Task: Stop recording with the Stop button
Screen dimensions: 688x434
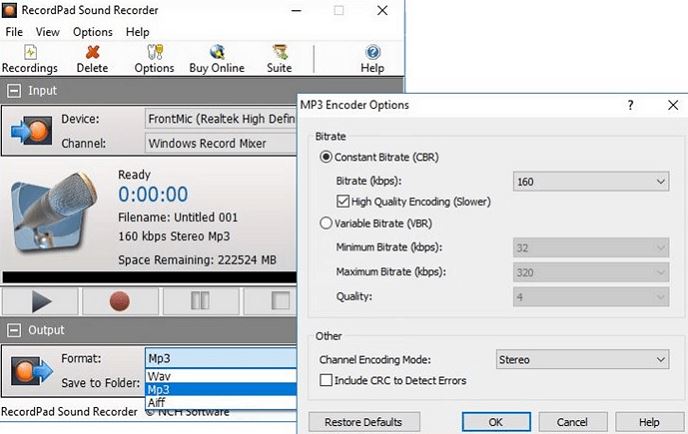Action: point(271,301)
